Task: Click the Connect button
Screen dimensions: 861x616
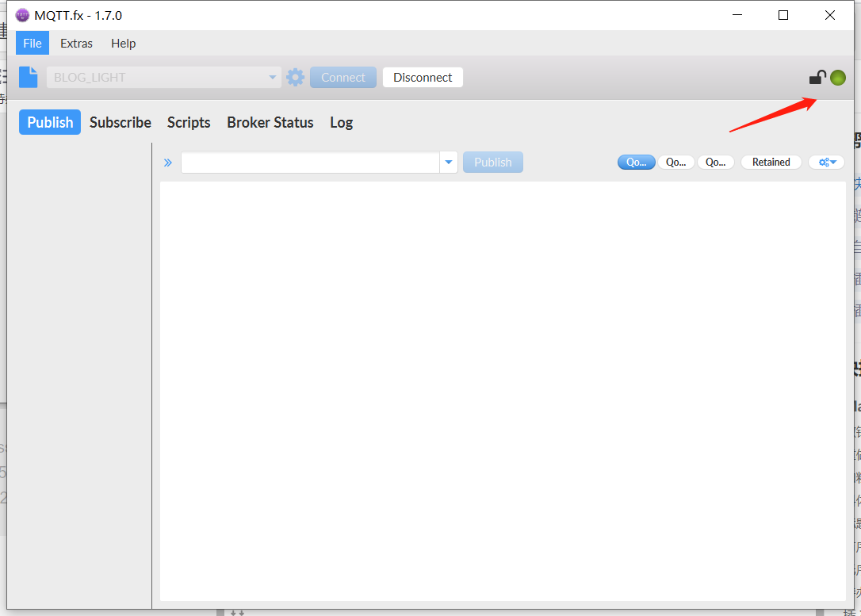Action: click(x=343, y=78)
